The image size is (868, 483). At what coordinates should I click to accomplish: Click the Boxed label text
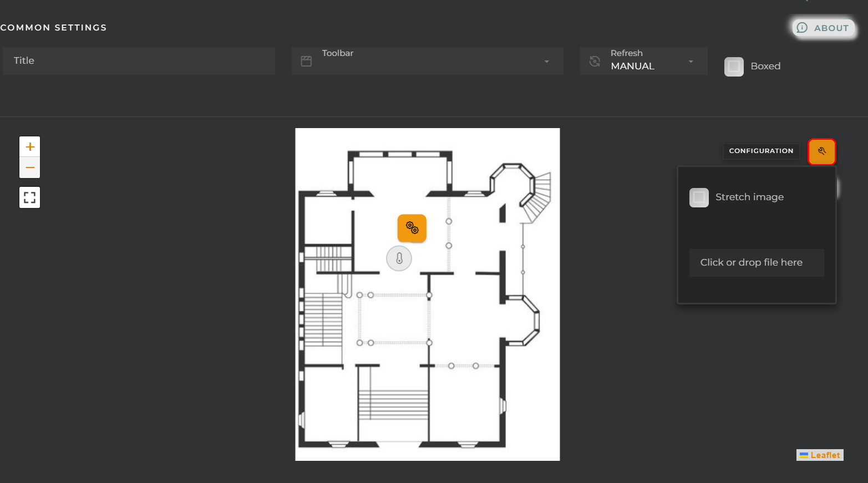tap(765, 66)
